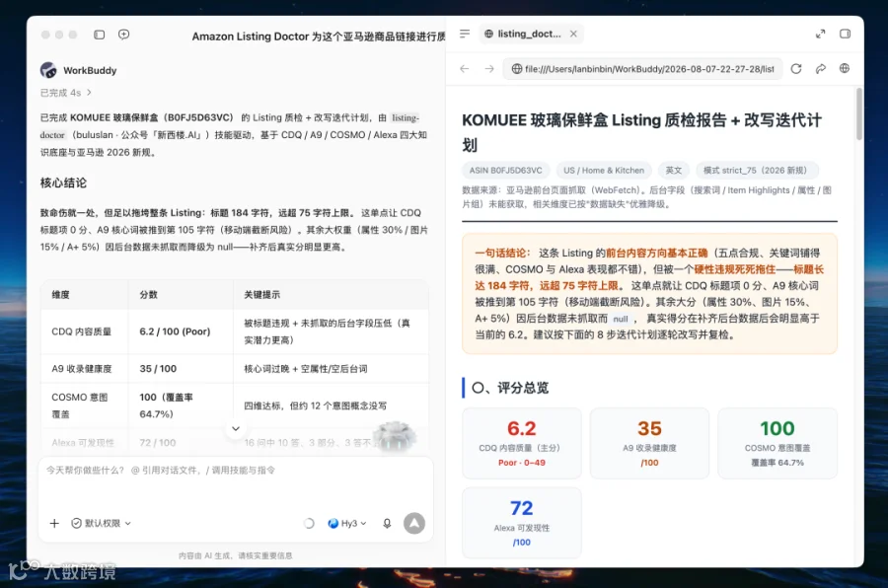Click the scroll-down arrow in chat

tap(236, 429)
